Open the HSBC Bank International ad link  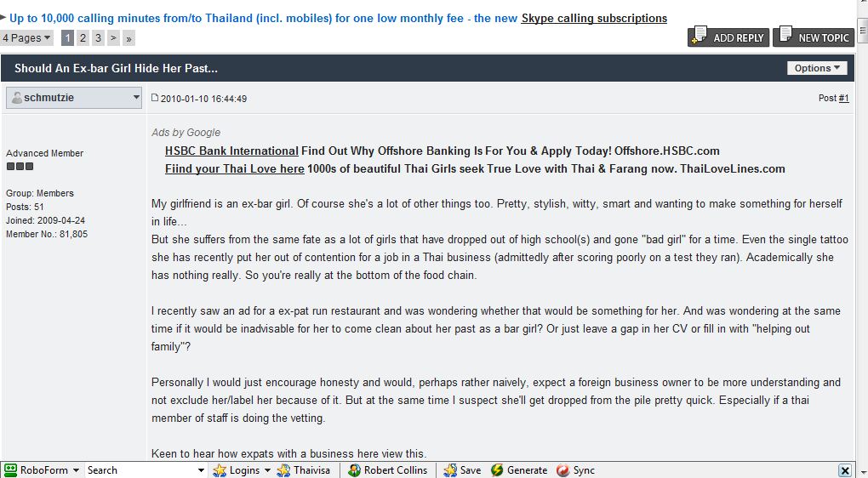pyautogui.click(x=231, y=151)
